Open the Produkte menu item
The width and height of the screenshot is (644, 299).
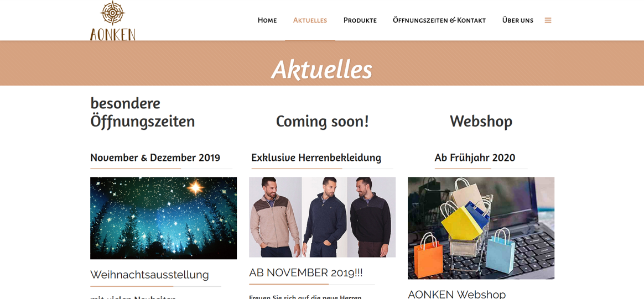click(360, 20)
